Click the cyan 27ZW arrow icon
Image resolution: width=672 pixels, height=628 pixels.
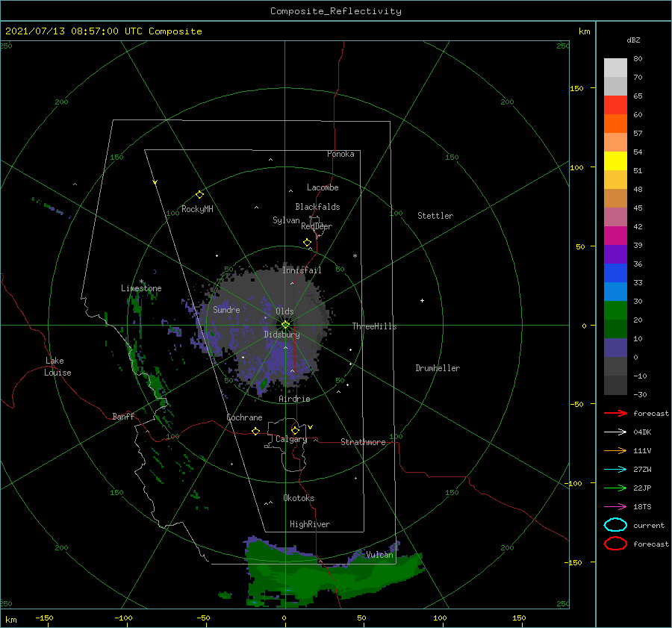point(615,470)
